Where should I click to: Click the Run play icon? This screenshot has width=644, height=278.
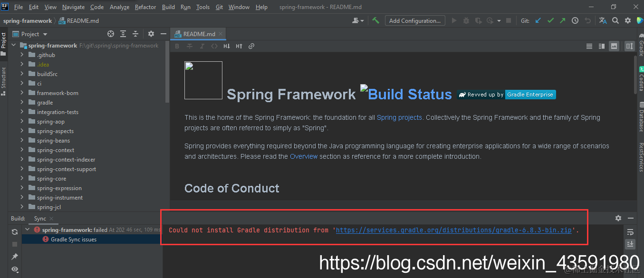pyautogui.click(x=454, y=20)
